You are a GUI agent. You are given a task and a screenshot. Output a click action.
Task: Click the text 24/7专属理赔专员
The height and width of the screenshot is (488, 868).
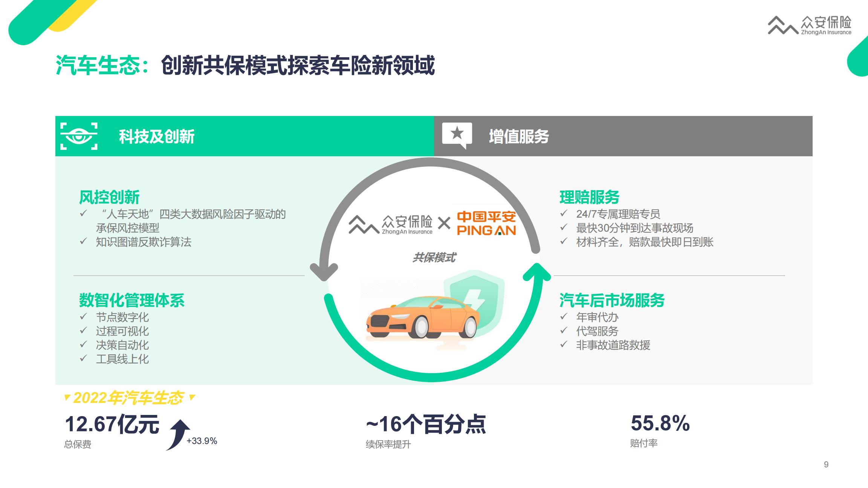tap(618, 214)
